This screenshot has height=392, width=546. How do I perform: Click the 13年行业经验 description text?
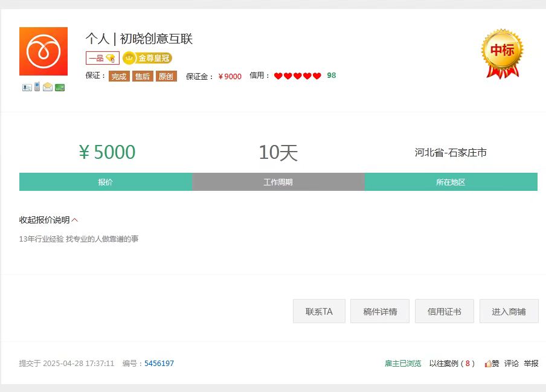79,239
